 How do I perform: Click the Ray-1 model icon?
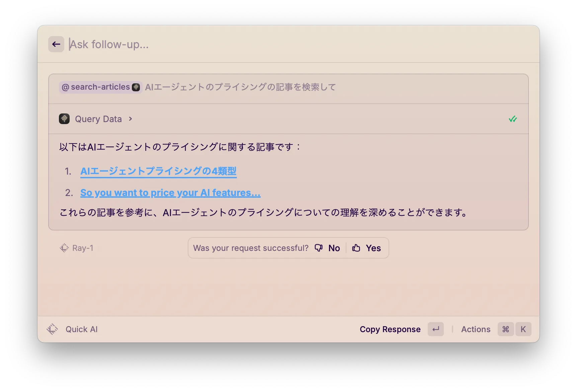click(64, 248)
